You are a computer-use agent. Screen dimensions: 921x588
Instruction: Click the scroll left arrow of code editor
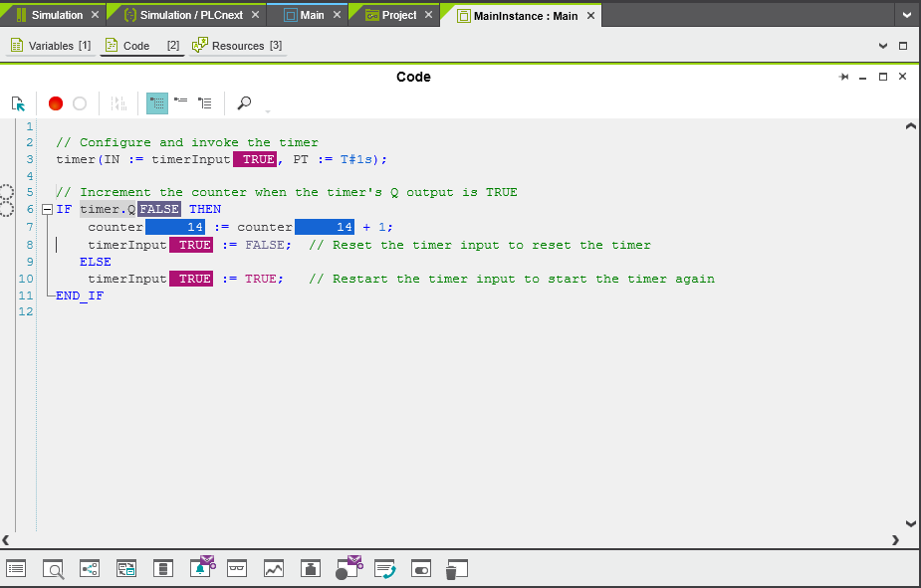pos(6,540)
